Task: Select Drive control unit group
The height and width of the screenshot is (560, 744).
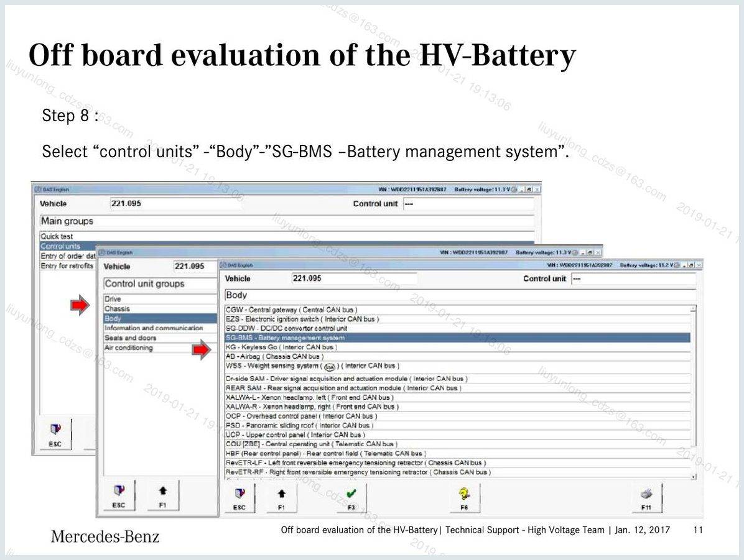Action: click(x=160, y=299)
